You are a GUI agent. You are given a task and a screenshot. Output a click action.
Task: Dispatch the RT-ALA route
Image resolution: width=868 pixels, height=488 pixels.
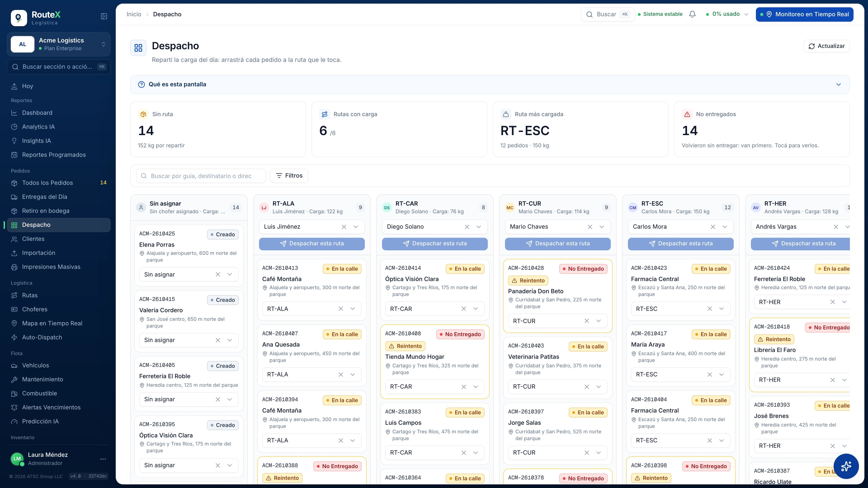tap(312, 244)
